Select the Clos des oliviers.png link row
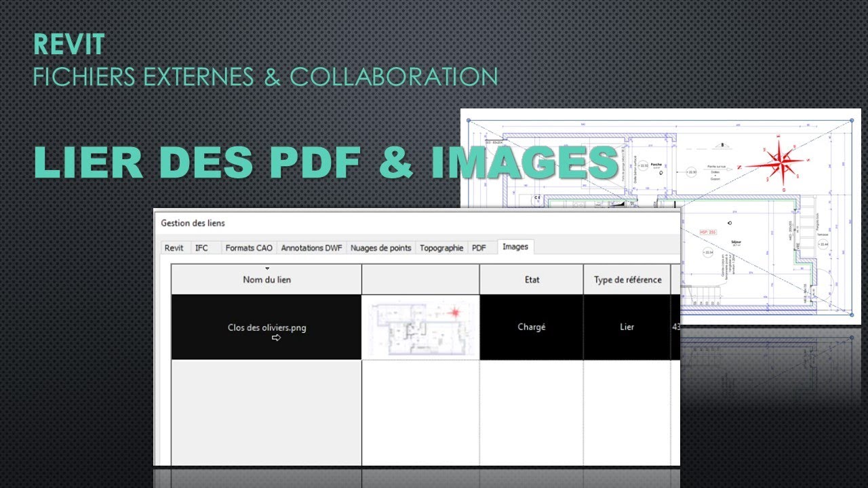The image size is (868, 488). [425, 327]
